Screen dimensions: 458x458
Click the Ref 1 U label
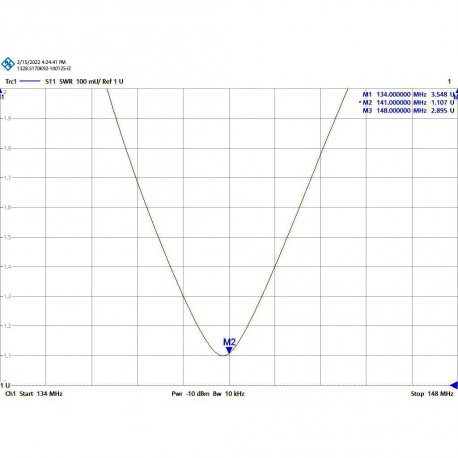pos(113,81)
